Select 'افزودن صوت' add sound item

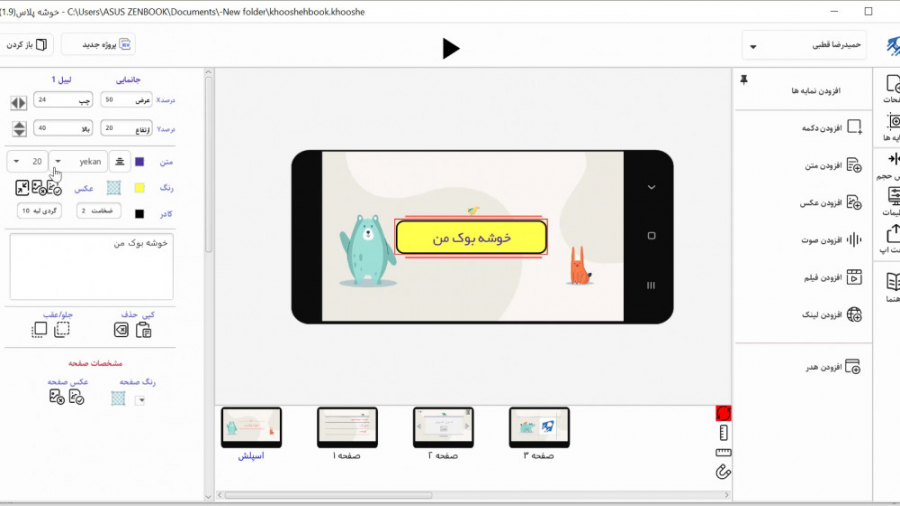(x=831, y=240)
